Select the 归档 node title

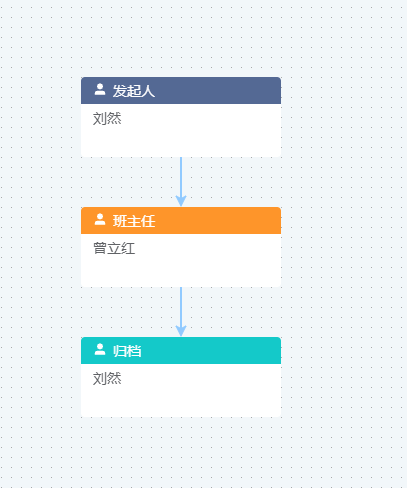pyautogui.click(x=127, y=351)
